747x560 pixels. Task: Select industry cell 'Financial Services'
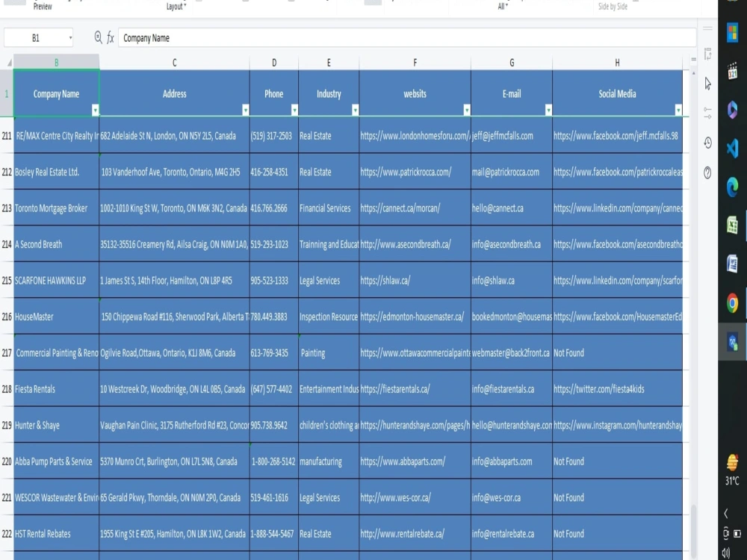[x=329, y=208]
